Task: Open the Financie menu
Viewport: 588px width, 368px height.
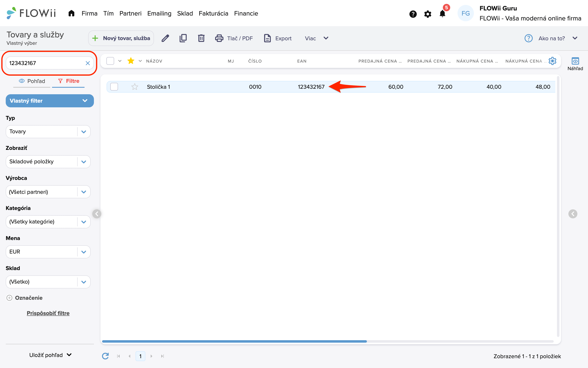Action: click(x=246, y=13)
